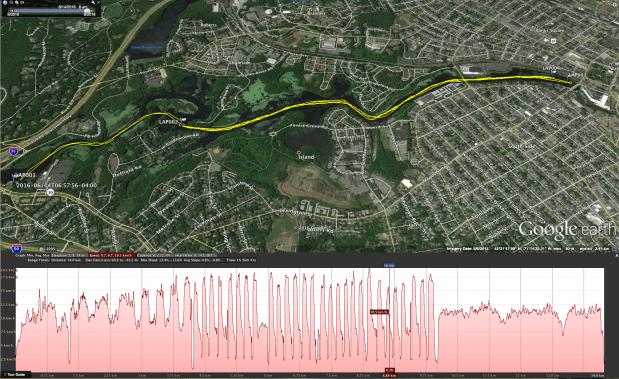The width and height of the screenshot is (619, 379).
Task: Select the Heart Rate graph metric
Action: tap(195, 255)
